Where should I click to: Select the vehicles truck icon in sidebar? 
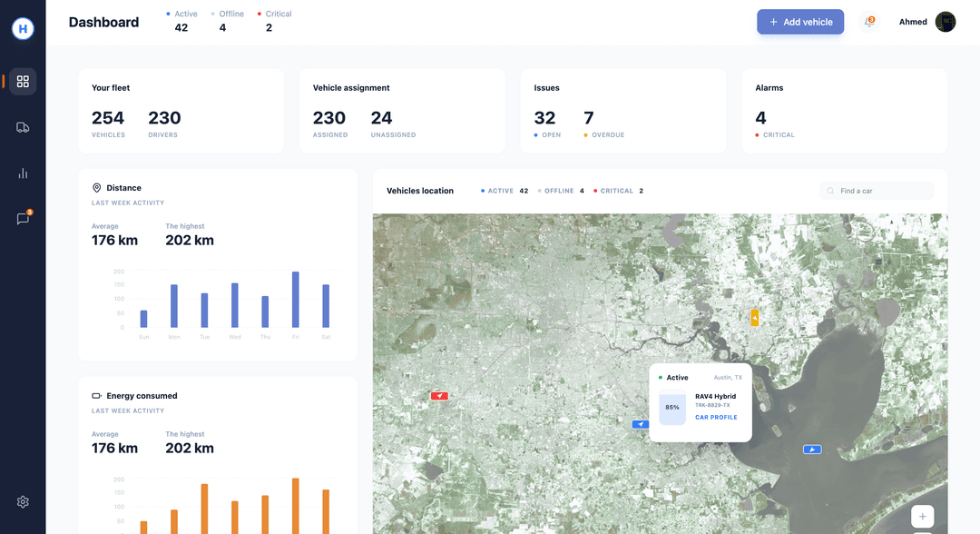coord(23,126)
